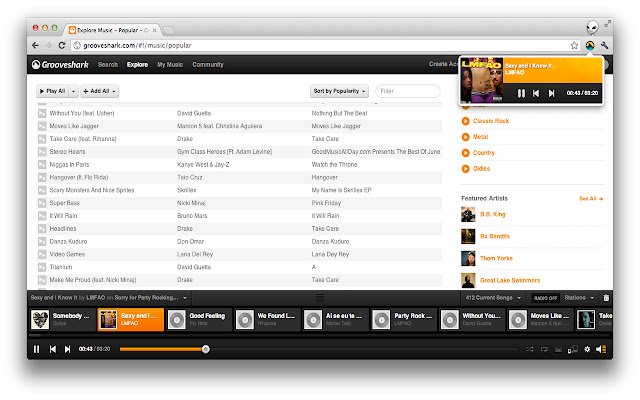Pause playback in the bottom player bar
Screen dimensions: 640x400
(x=37, y=349)
